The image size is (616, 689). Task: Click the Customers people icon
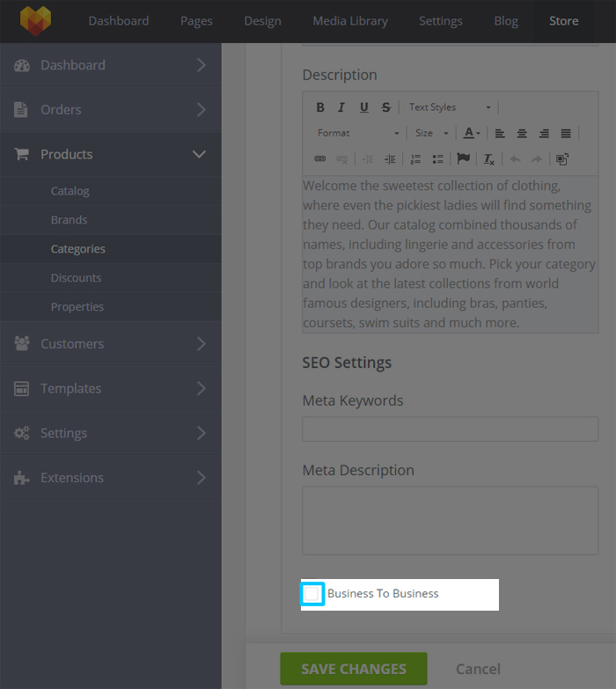tap(22, 344)
